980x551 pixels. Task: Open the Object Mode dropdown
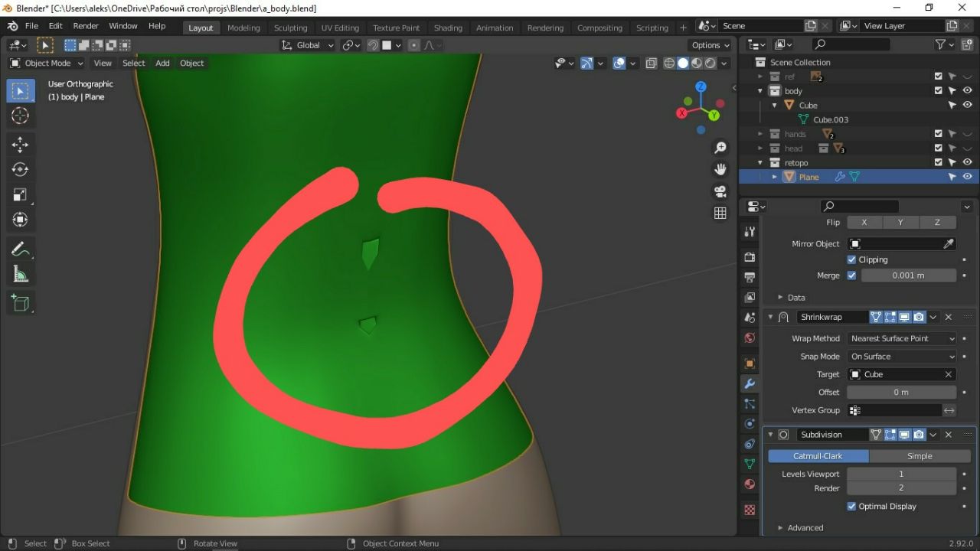tap(46, 64)
